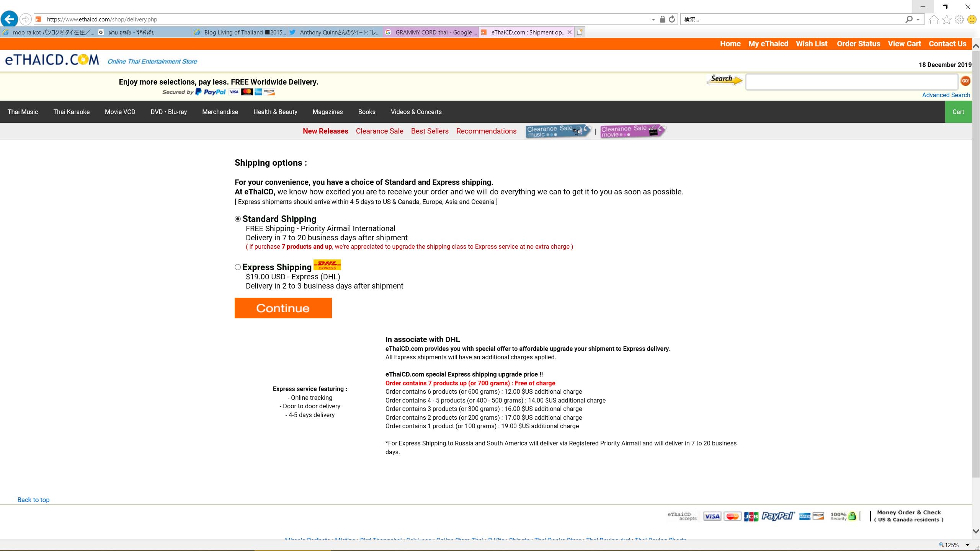Open the Thai Music menu
The image size is (980, 551).
23,112
